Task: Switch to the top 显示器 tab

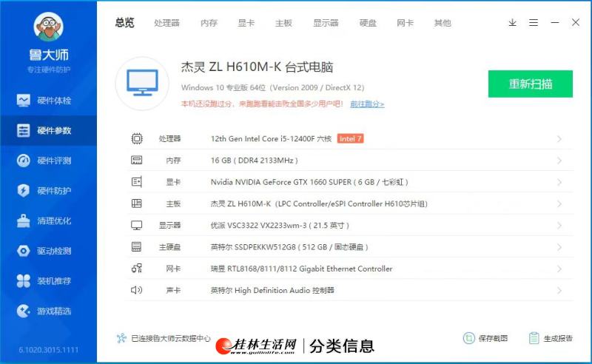Action: [326, 23]
